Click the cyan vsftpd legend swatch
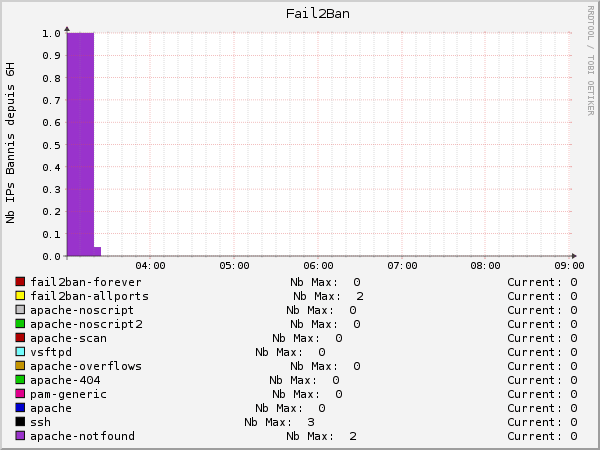The height and width of the screenshot is (450, 600). 19,352
